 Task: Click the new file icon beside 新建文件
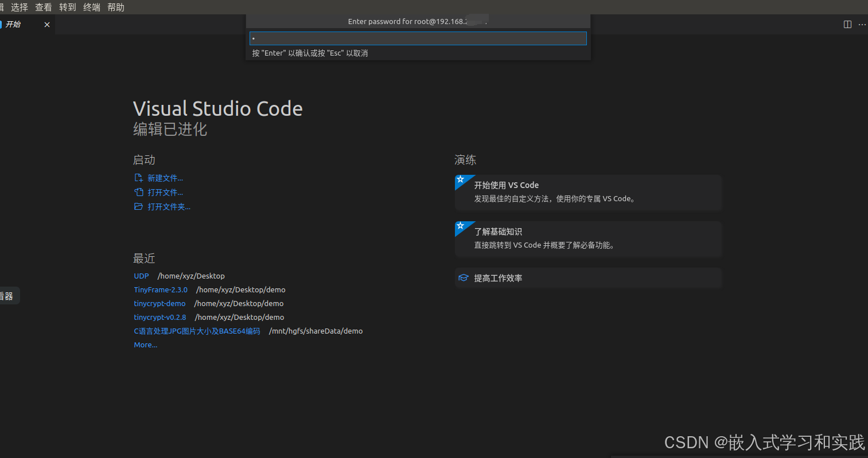tap(138, 178)
